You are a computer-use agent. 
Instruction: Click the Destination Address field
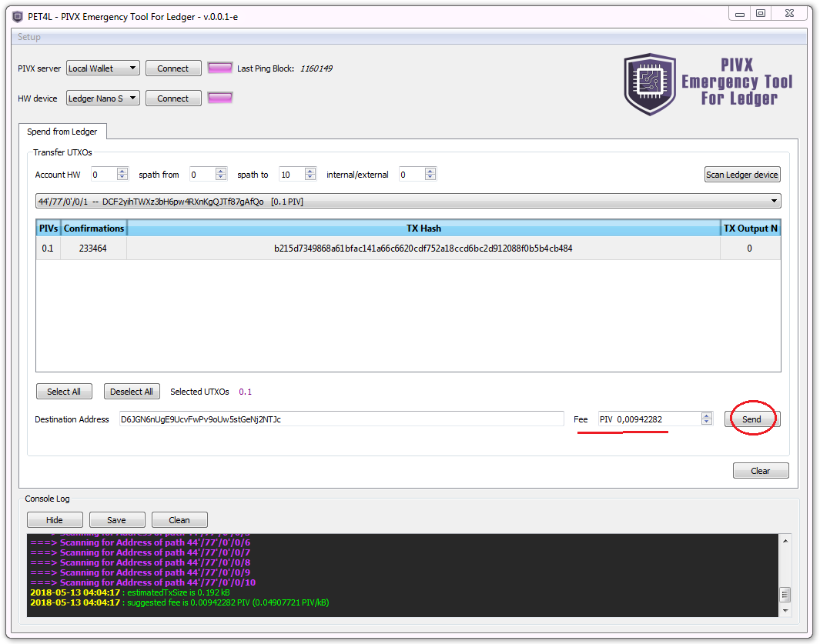pos(342,419)
